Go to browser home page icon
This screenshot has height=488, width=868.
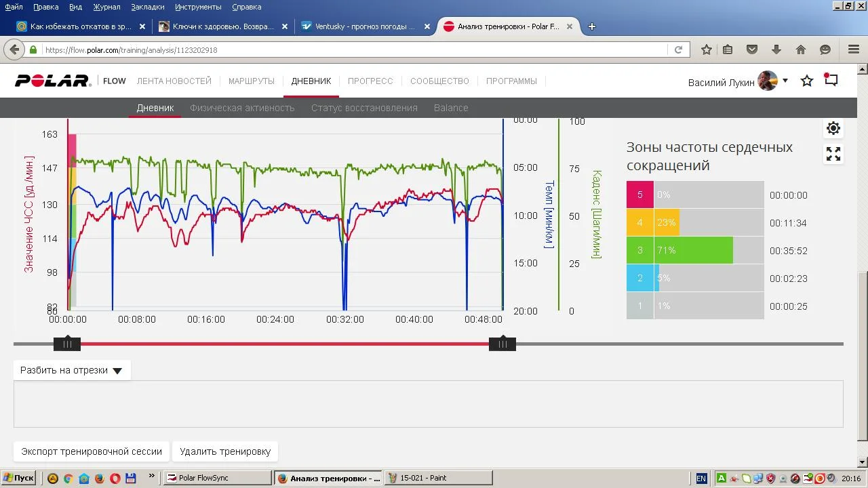click(801, 49)
